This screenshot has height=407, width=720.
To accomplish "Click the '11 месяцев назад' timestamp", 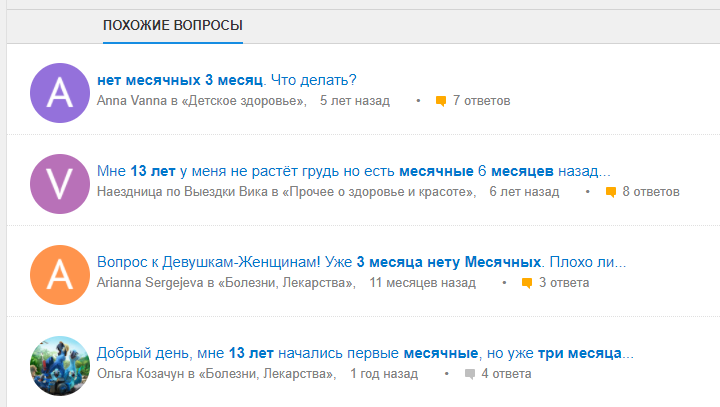I will pyautogui.click(x=422, y=283).
